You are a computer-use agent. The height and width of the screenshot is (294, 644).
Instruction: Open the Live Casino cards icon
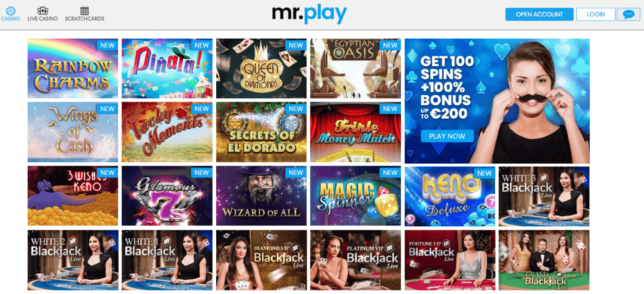pyautogui.click(x=43, y=11)
